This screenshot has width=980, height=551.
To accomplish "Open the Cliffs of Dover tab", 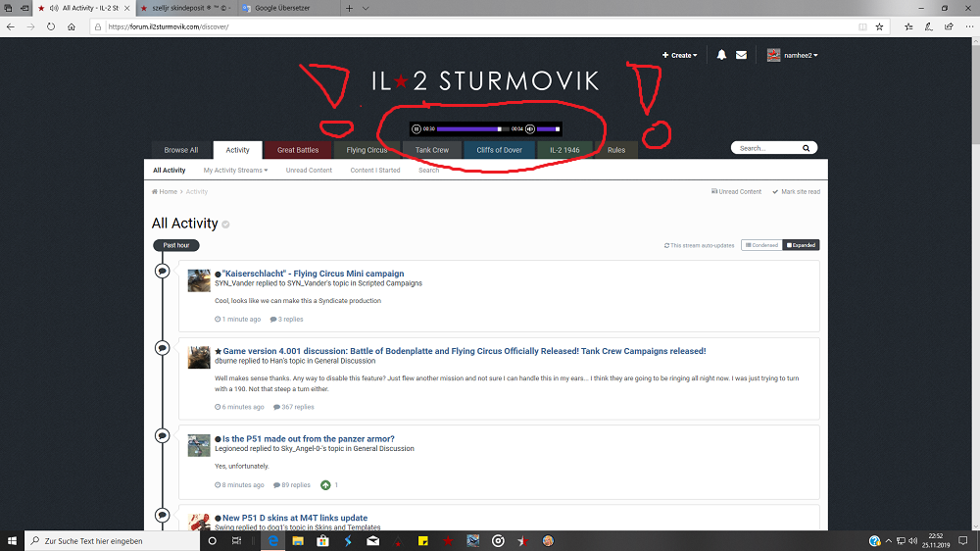I will tap(500, 150).
